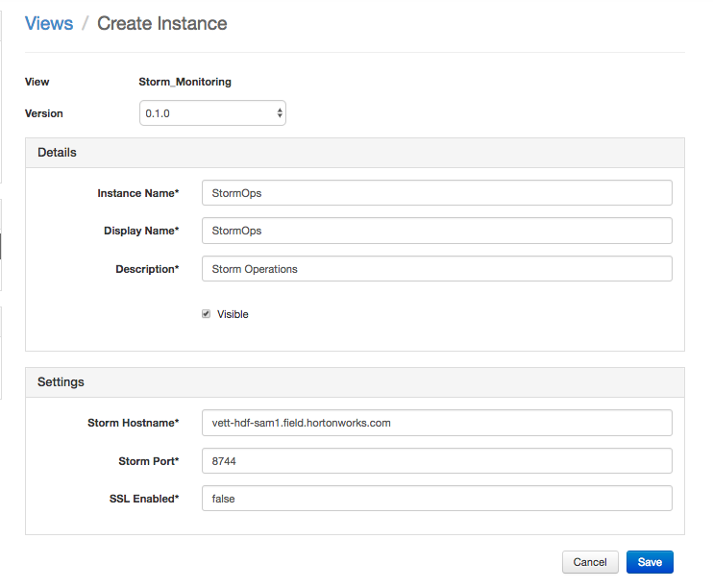Uncheck the Visible checkbox

(207, 314)
